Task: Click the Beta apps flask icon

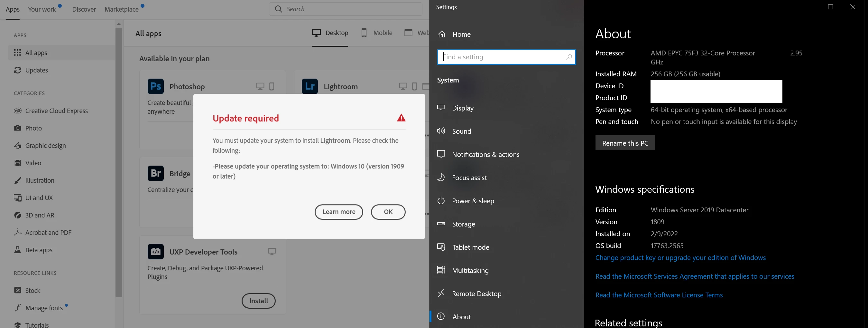Action: 17,250
